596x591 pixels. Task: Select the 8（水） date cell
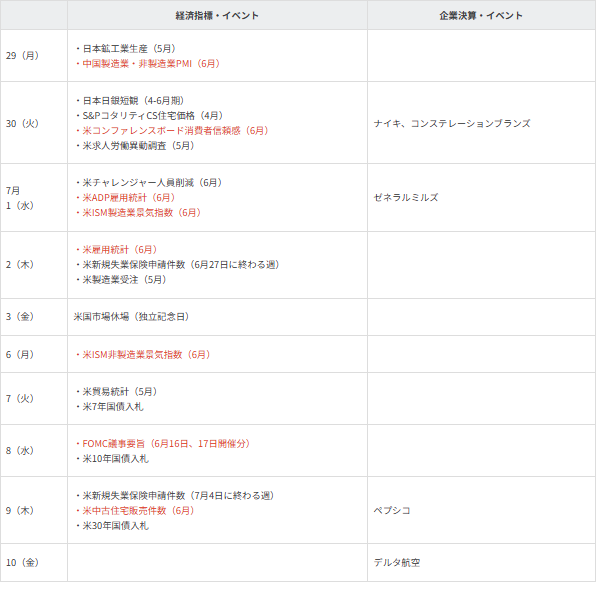point(34,451)
